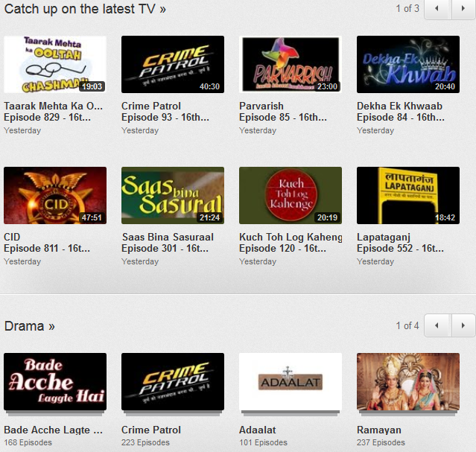
Task: Select the Dekha Ek Khwaab thumbnail
Action: click(x=408, y=64)
